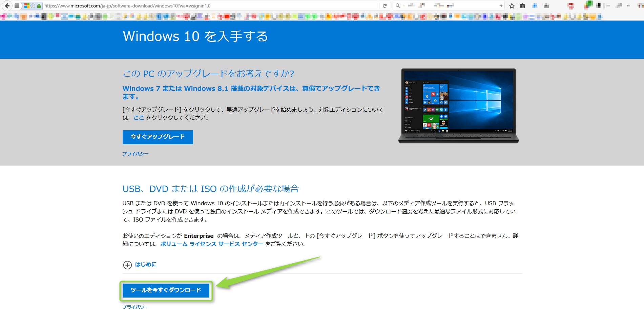Click the padlock secure connection icon
Image resolution: width=644 pixels, height=324 pixels.
pyautogui.click(x=39, y=6)
